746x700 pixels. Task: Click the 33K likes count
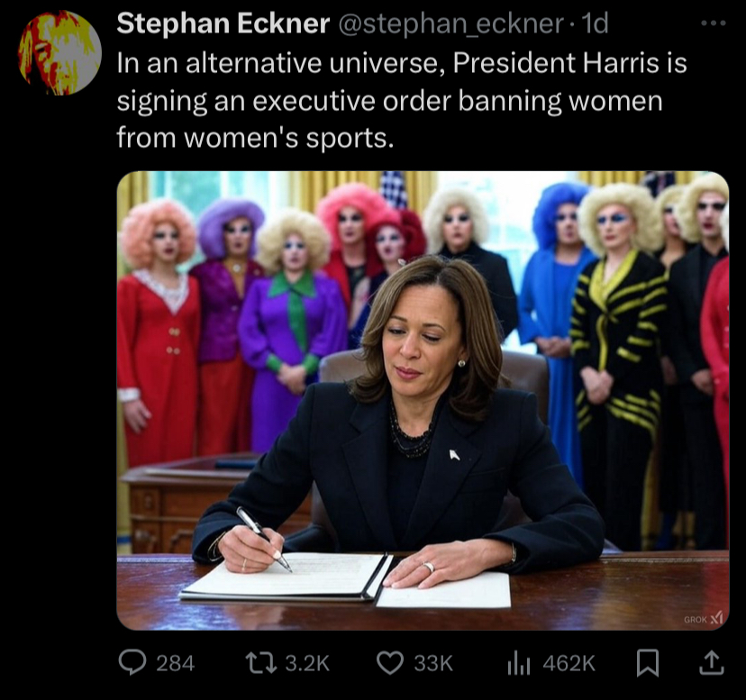click(433, 663)
